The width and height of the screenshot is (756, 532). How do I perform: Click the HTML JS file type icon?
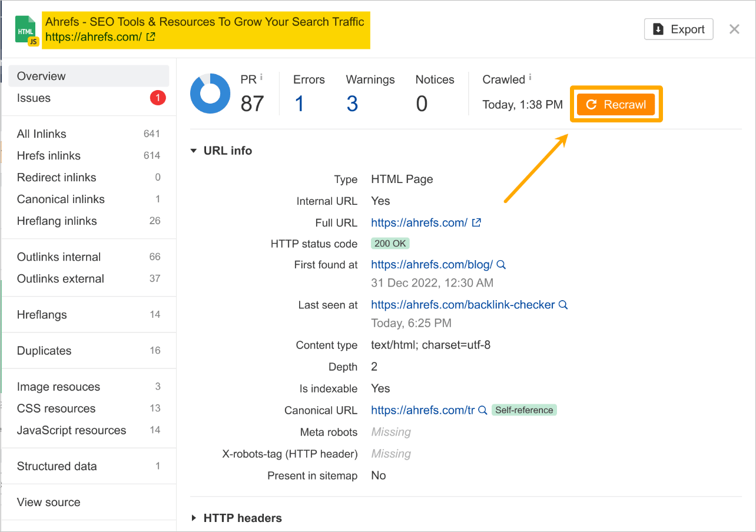pos(26,30)
